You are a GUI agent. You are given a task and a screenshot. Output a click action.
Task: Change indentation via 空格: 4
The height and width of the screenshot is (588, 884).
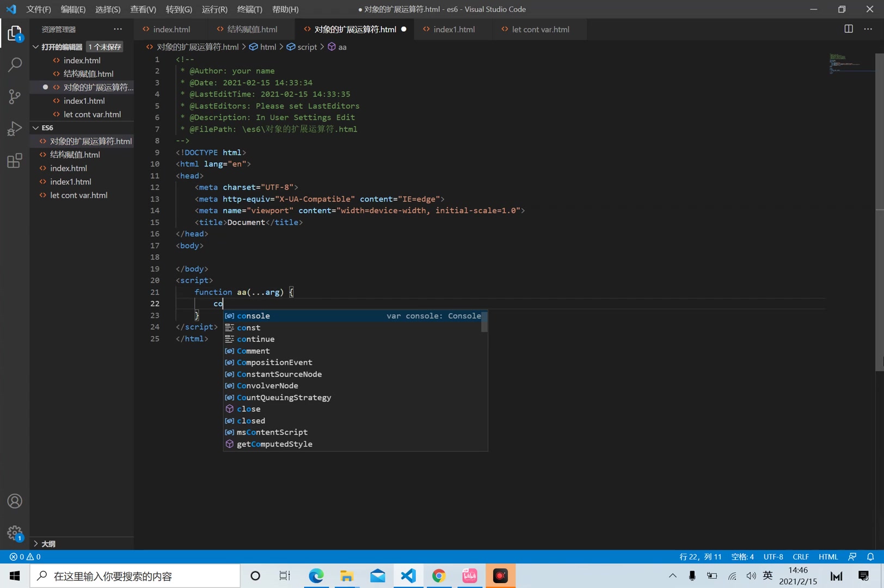(742, 556)
